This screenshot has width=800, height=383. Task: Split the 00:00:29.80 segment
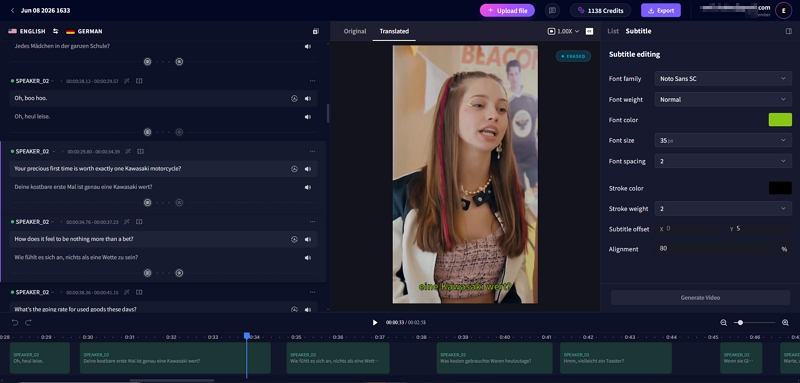(140, 151)
